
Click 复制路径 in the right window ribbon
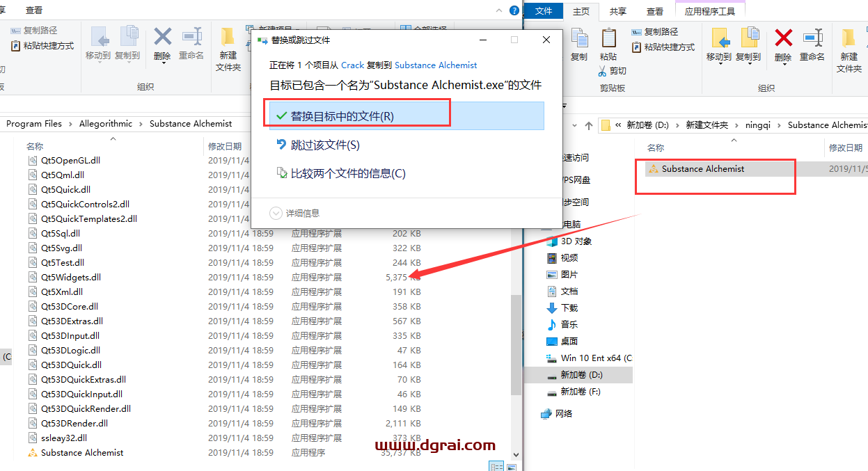click(x=655, y=32)
